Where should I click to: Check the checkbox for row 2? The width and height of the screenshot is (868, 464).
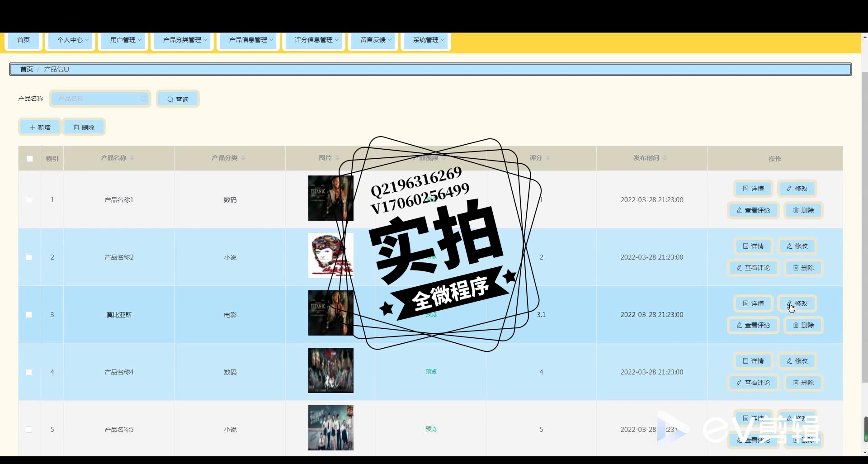29,257
